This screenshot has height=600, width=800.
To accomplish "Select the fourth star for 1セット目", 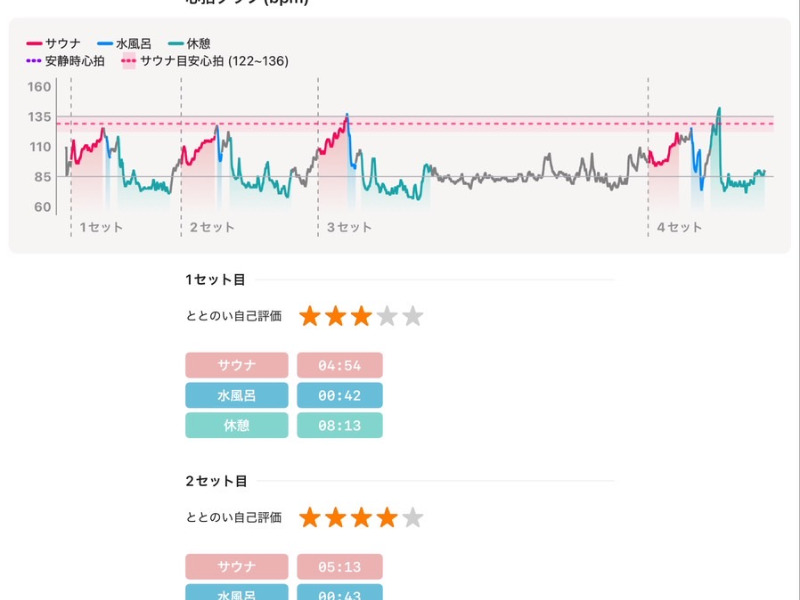I will (387, 317).
